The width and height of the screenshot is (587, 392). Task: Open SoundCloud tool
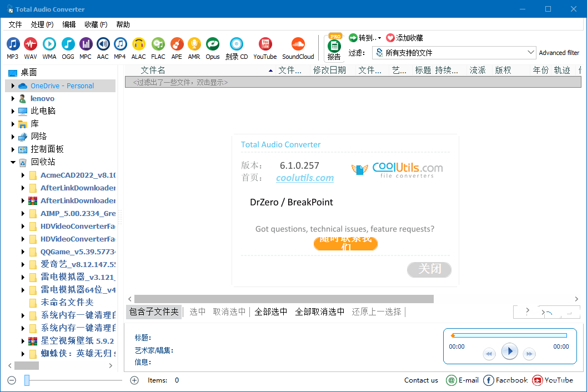point(298,48)
